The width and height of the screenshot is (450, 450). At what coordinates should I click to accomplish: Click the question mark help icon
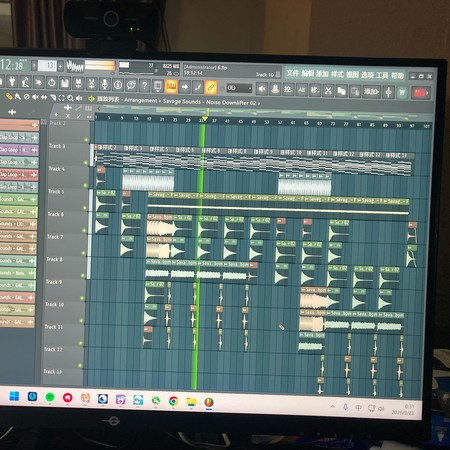click(145, 86)
